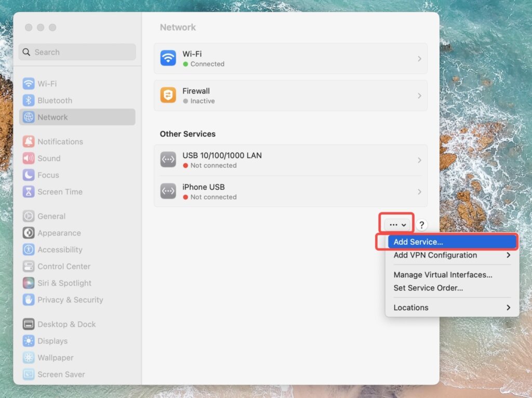Viewport: 532px width, 398px height.
Task: Expand the Add VPN Configuration submenu
Action: point(435,255)
